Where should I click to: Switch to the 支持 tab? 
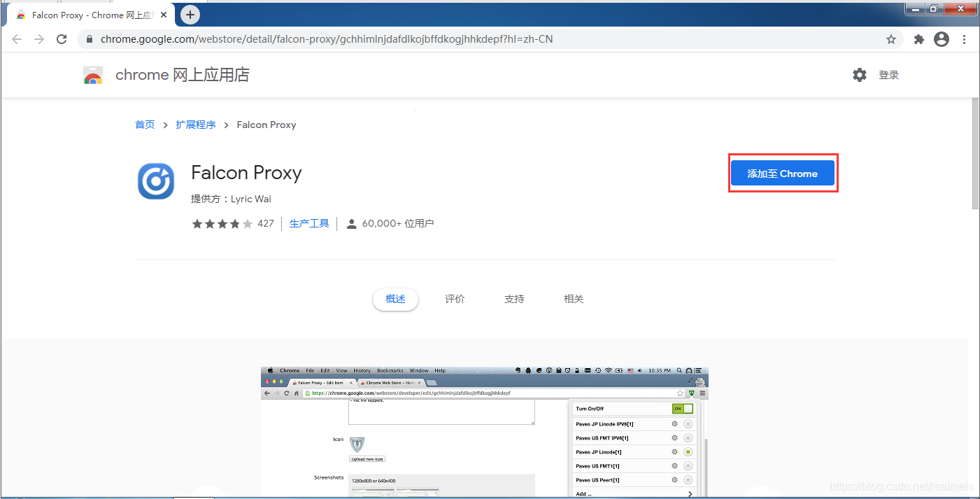coord(514,299)
